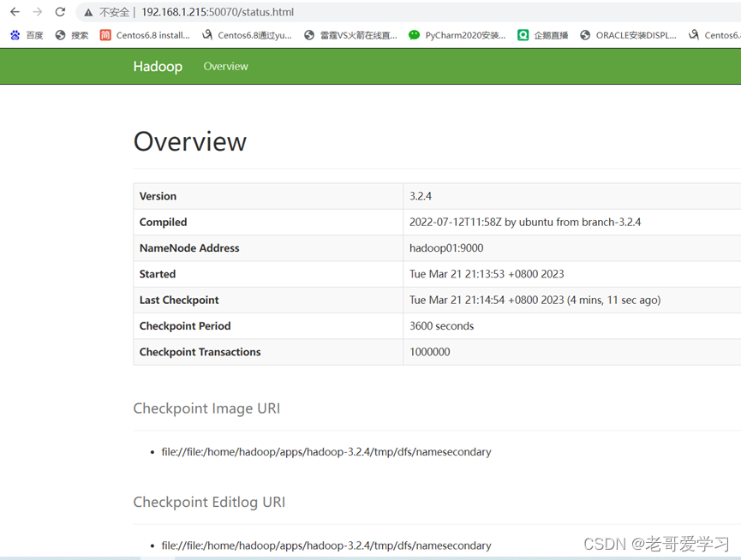Click the browser forward arrow
Image resolution: width=741 pixels, height=560 pixels.
(x=38, y=12)
